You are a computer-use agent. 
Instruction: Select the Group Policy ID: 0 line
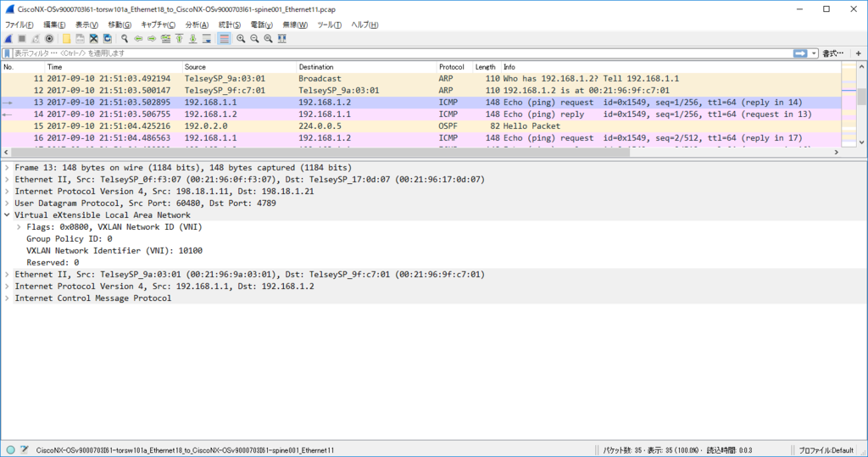(x=70, y=239)
